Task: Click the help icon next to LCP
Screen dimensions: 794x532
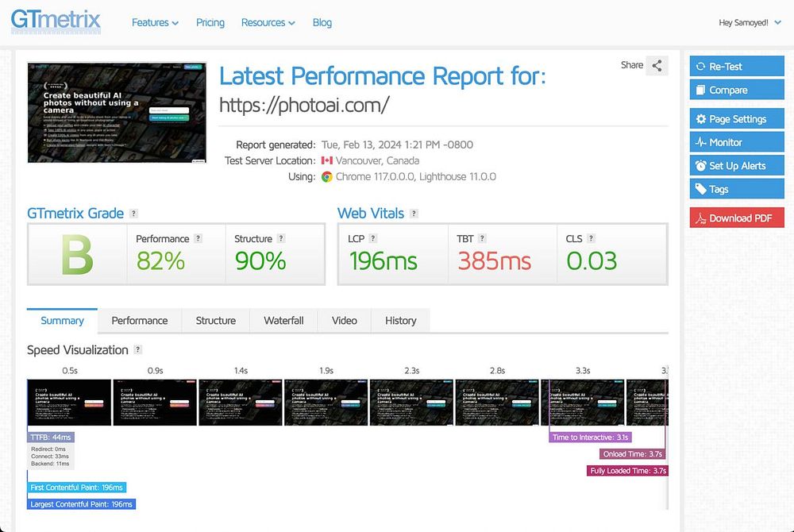Action: click(373, 238)
